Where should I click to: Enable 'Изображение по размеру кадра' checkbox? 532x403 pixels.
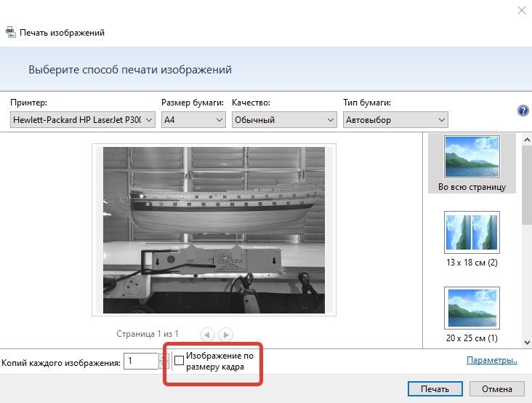180,361
